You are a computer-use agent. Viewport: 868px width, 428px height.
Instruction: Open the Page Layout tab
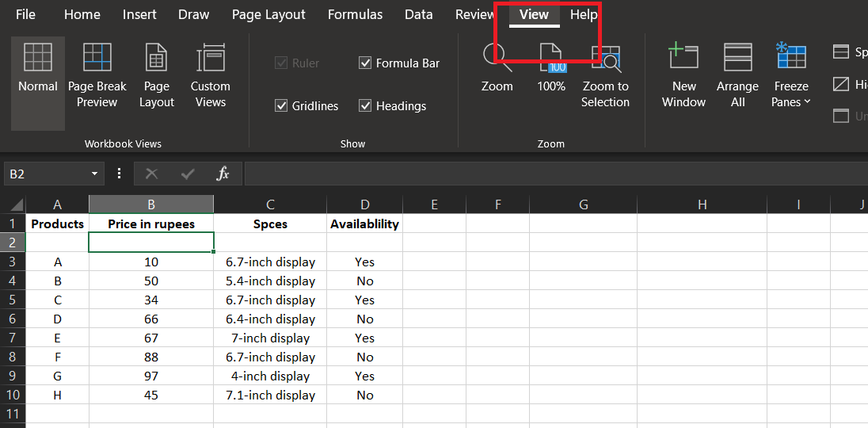click(268, 14)
